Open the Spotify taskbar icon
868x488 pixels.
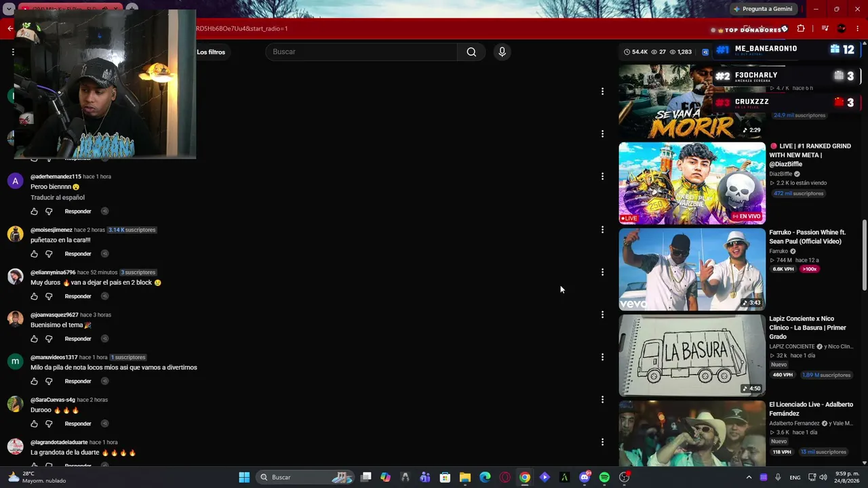point(604,477)
